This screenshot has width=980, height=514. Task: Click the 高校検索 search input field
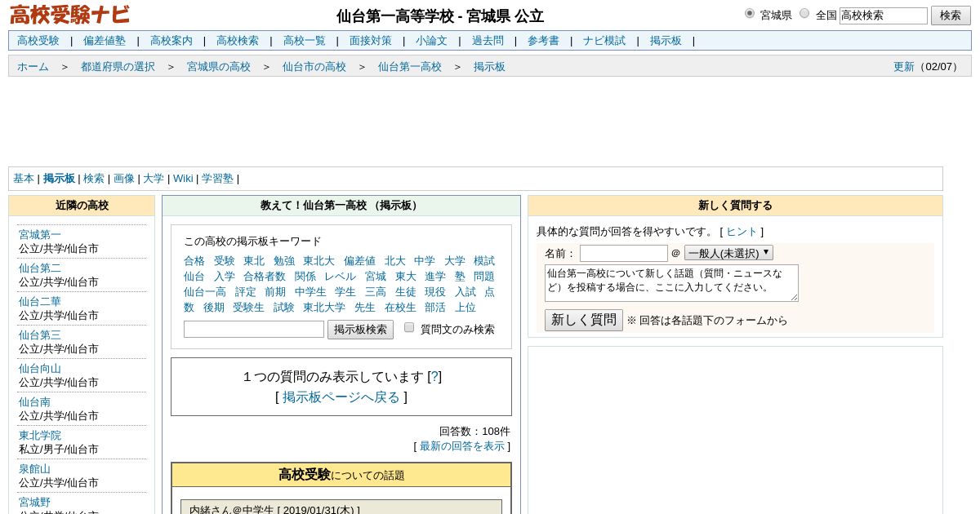click(x=884, y=16)
